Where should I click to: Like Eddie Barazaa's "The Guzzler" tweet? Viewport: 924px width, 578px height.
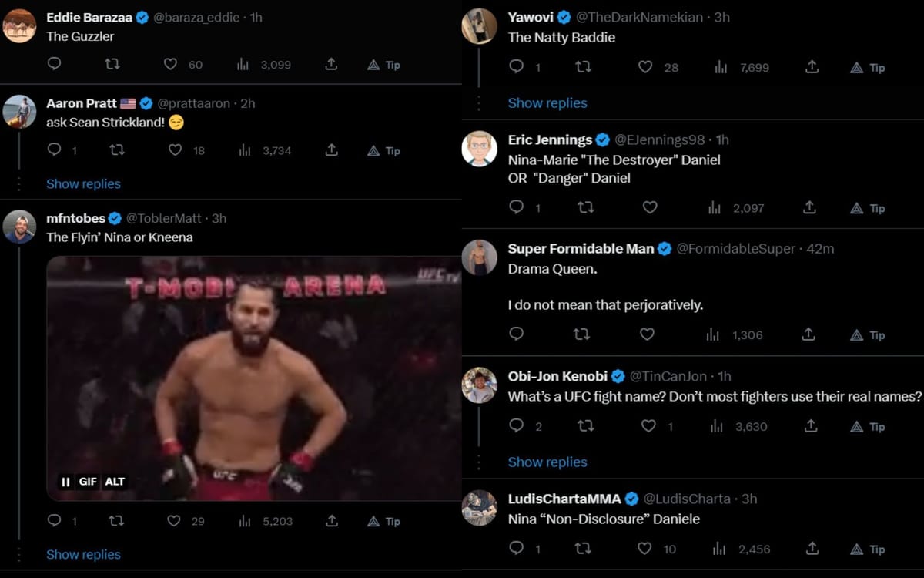[171, 65]
